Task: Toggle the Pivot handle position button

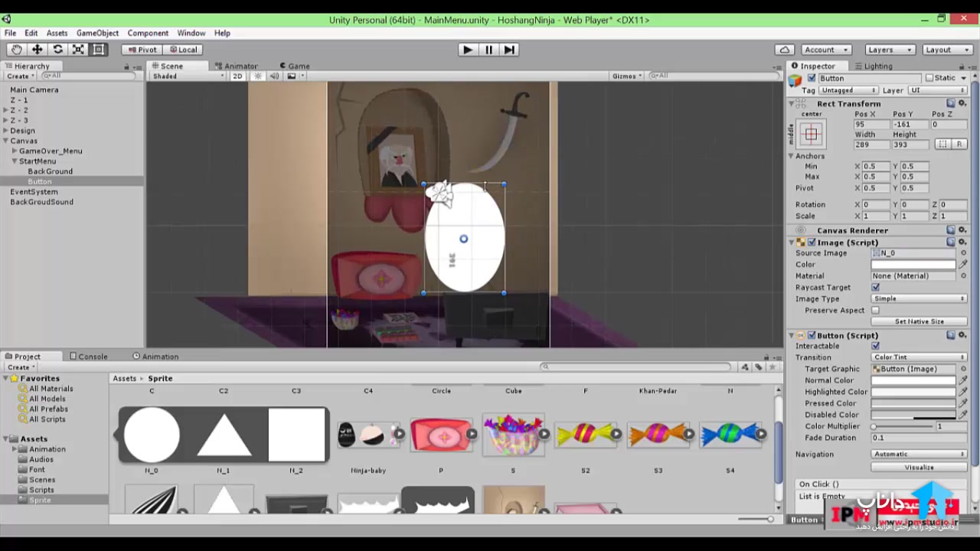Action: 142,50
